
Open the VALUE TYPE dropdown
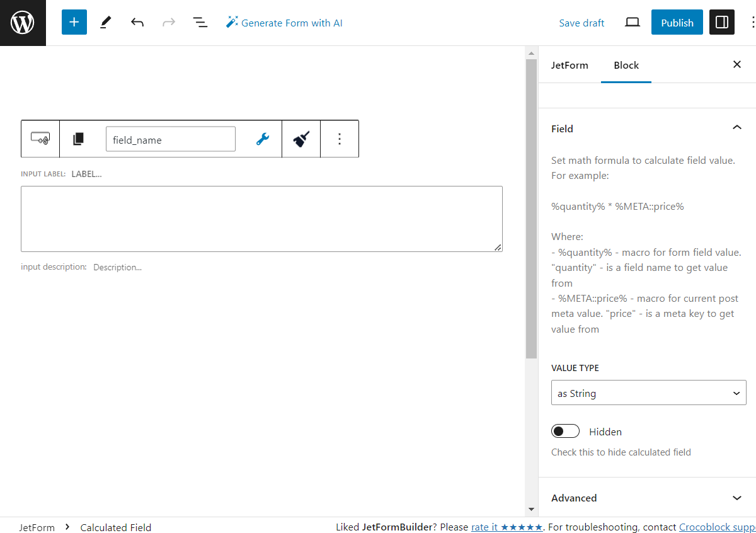(x=648, y=393)
